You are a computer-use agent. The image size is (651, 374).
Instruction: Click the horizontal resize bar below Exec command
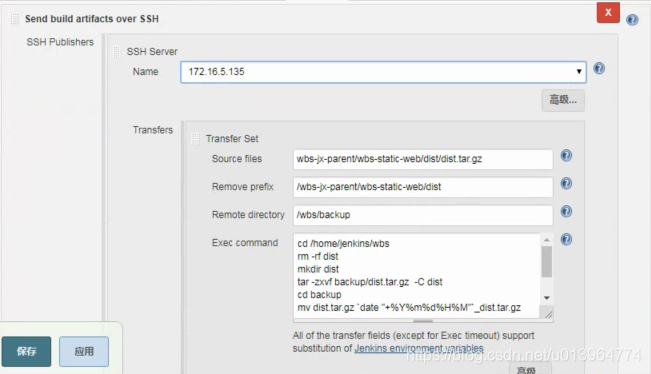click(423, 320)
